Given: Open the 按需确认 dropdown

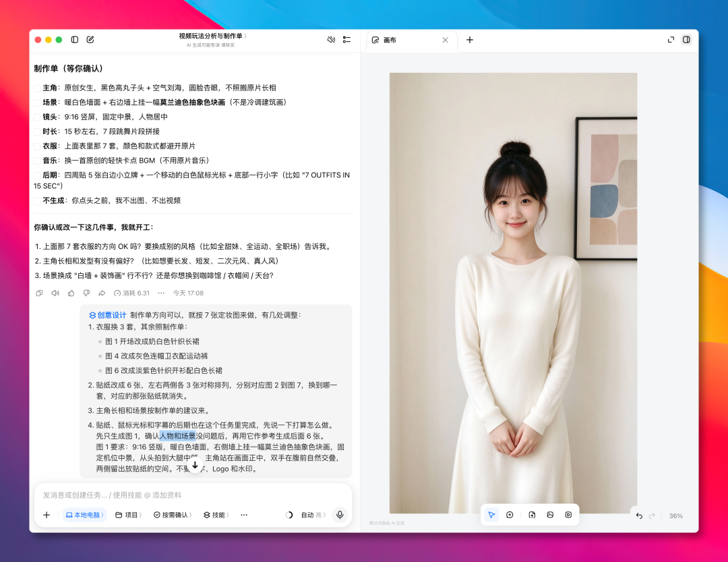Looking at the screenshot, I should click(173, 515).
